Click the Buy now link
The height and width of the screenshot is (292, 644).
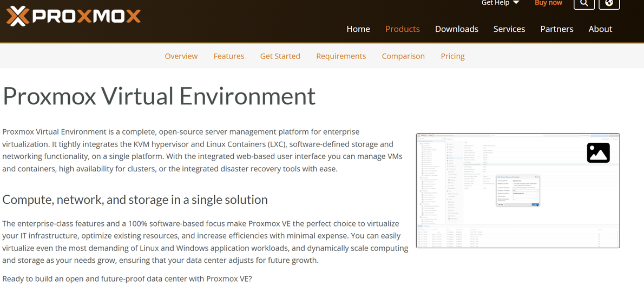(x=548, y=3)
